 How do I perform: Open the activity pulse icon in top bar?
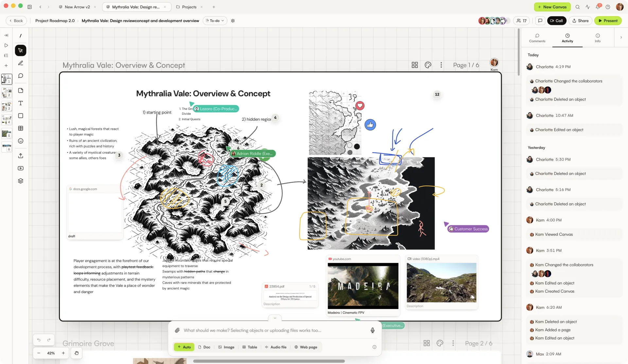coord(588,7)
